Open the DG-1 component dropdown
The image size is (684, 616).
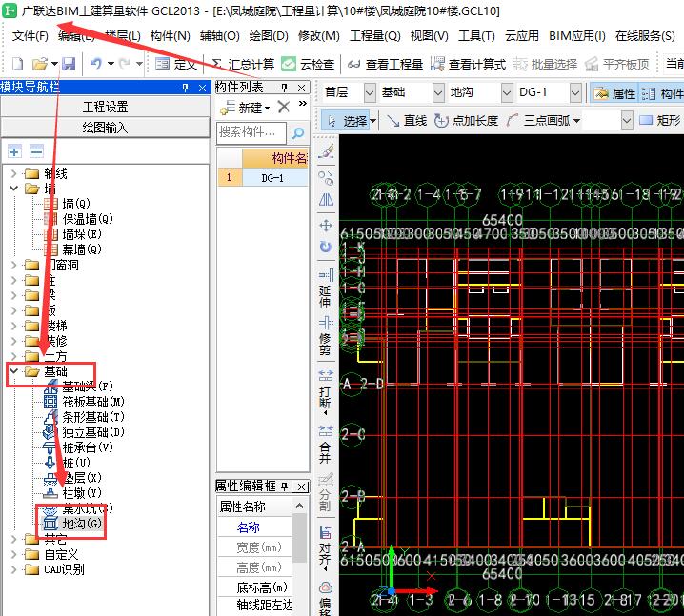click(x=575, y=92)
